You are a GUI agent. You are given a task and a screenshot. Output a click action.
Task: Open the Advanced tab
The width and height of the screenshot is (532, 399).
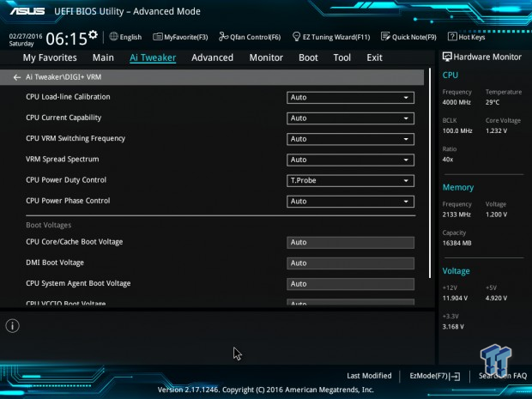pos(213,57)
